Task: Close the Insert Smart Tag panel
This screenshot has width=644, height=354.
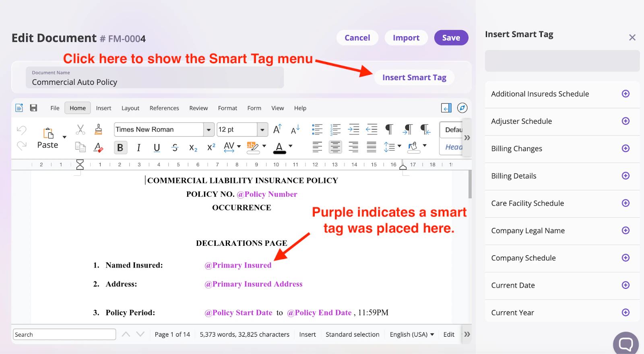Action: 632,37
